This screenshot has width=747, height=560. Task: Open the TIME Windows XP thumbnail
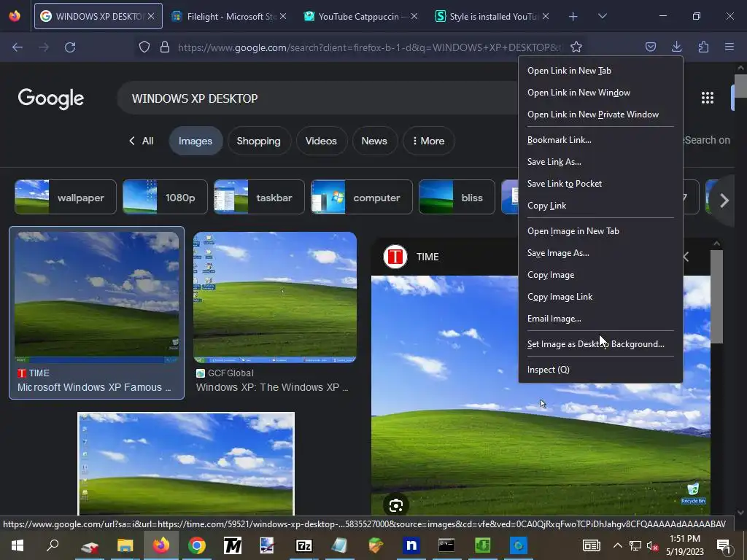[97, 297]
